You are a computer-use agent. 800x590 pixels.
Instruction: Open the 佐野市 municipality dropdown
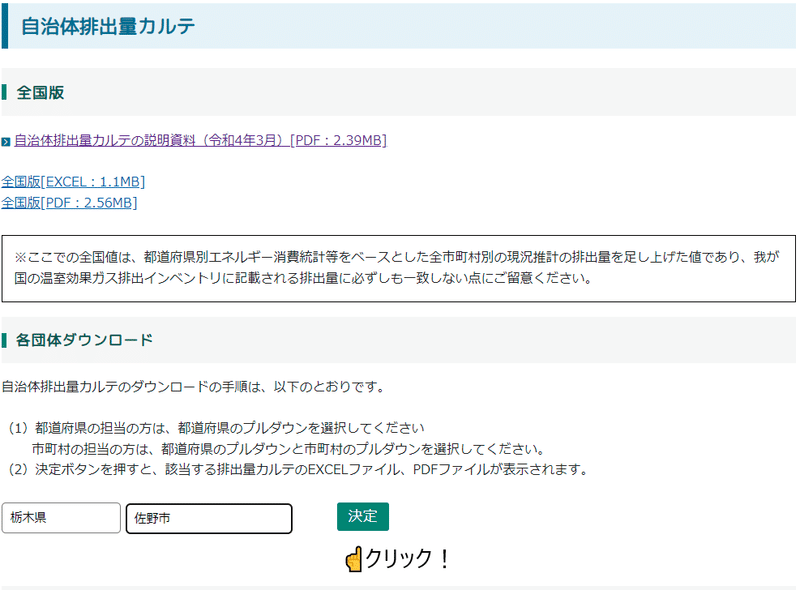pyautogui.click(x=209, y=519)
